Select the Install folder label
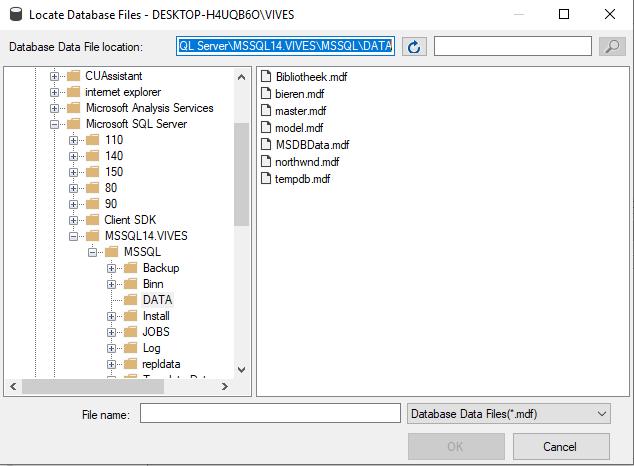 [x=156, y=316]
